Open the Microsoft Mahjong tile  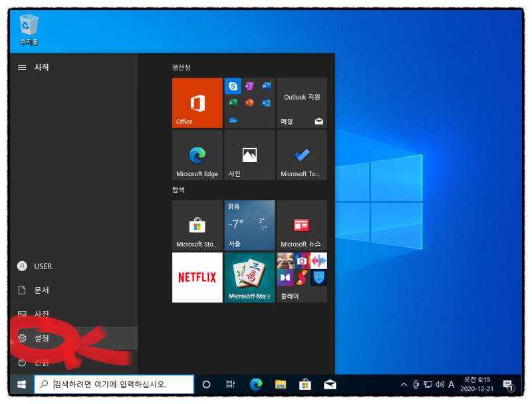tap(249, 277)
